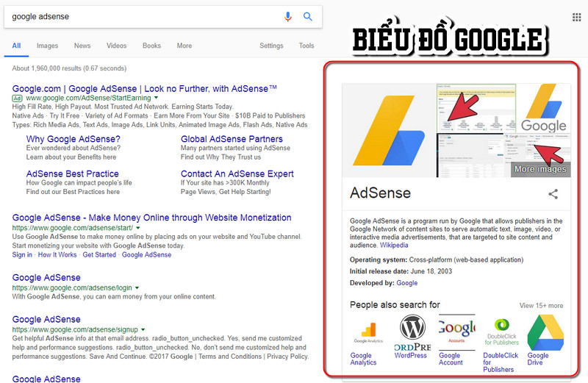Switch to the News tab
The height and width of the screenshot is (383, 588).
(x=82, y=46)
